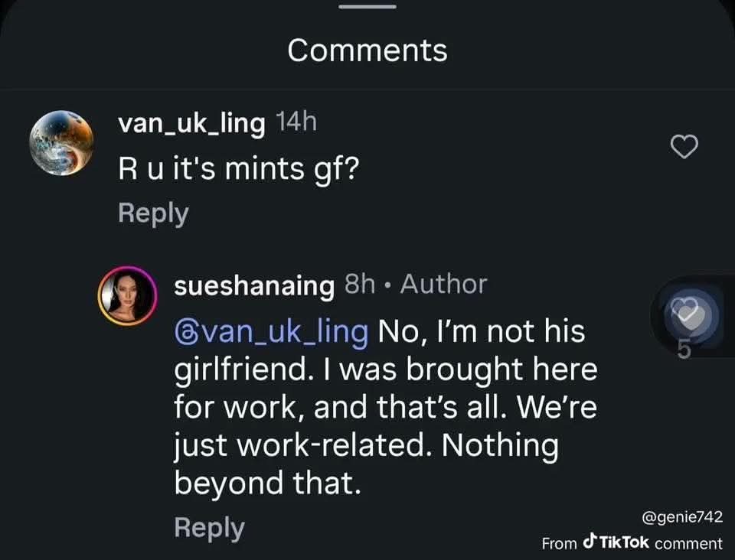Click the Comments header title
The width and height of the screenshot is (735, 560).
[x=367, y=50]
